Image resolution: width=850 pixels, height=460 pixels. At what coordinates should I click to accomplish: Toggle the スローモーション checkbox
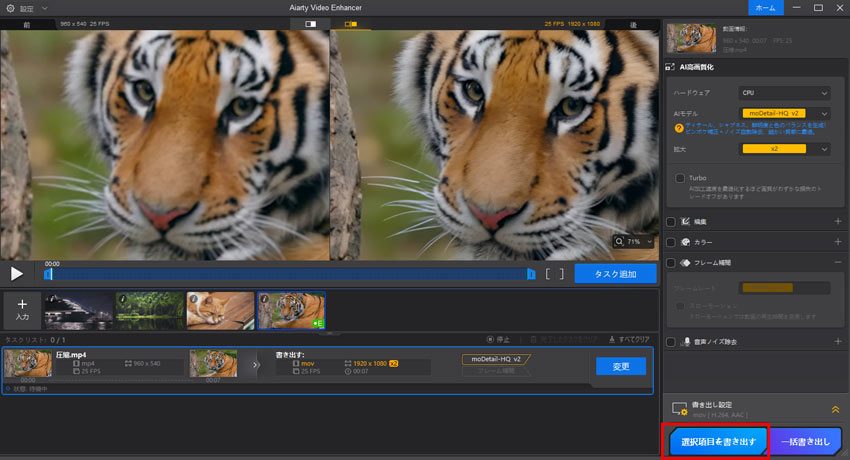click(680, 306)
